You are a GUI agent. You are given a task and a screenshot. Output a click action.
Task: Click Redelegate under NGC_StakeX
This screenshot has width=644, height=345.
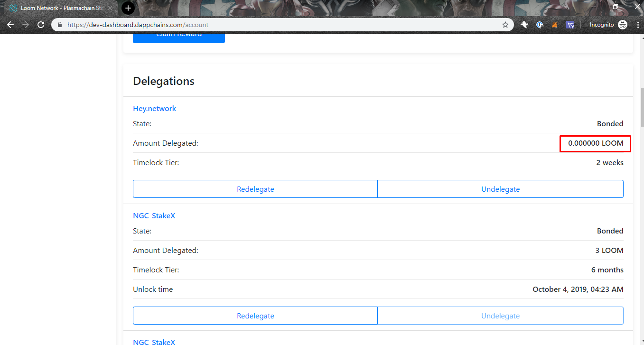click(255, 315)
